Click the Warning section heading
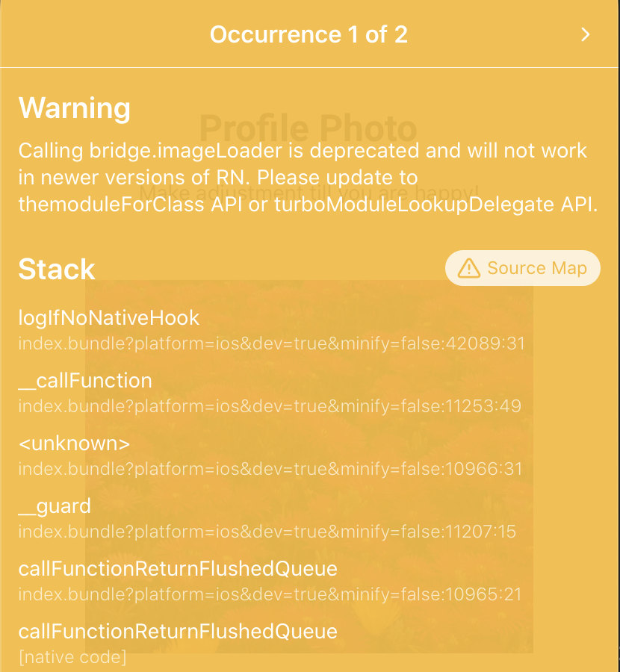The width and height of the screenshot is (620, 672). click(74, 109)
